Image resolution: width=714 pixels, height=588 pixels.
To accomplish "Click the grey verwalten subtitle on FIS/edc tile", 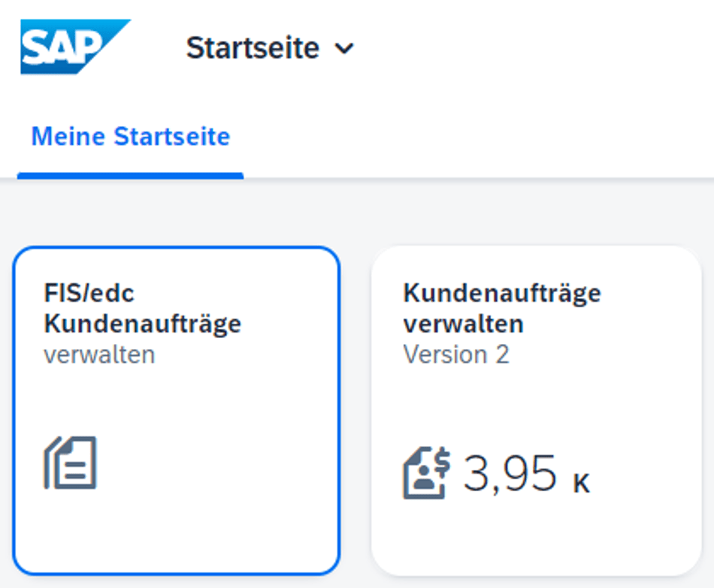I will click(99, 354).
